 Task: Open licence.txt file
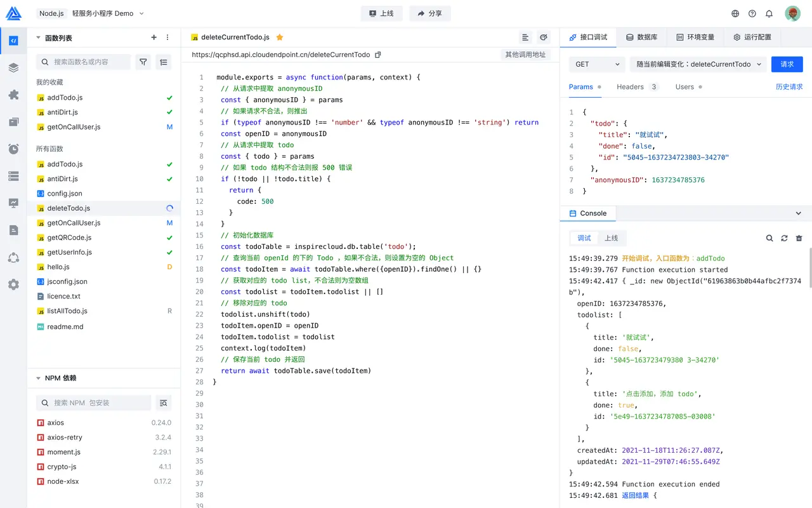click(104, 296)
